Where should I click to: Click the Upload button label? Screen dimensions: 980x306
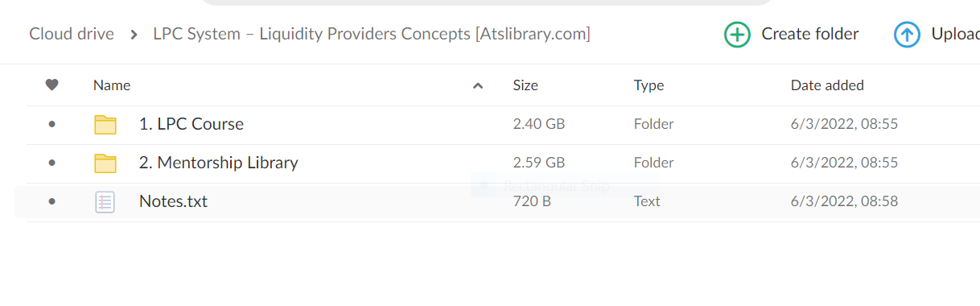(x=955, y=34)
